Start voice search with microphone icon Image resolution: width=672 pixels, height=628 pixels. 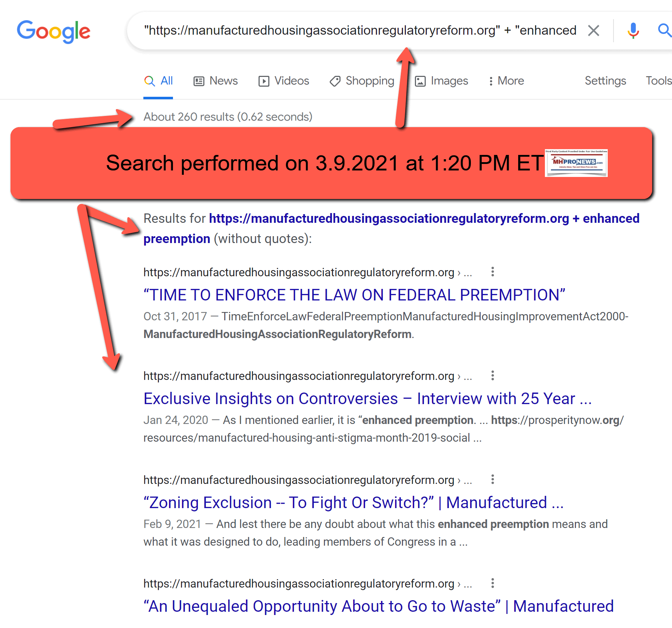point(633,31)
